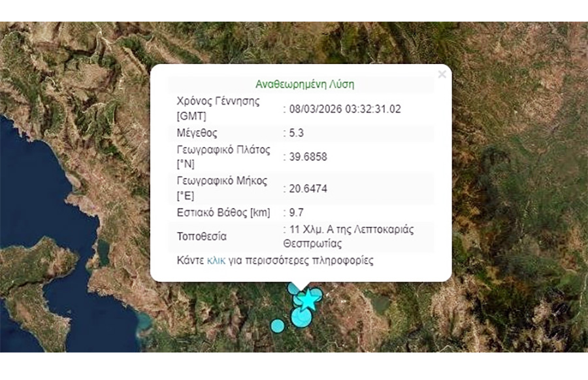Click the 'Χρόνος Γέννησης' row label
Screen dimensions: 588x380
(218, 102)
